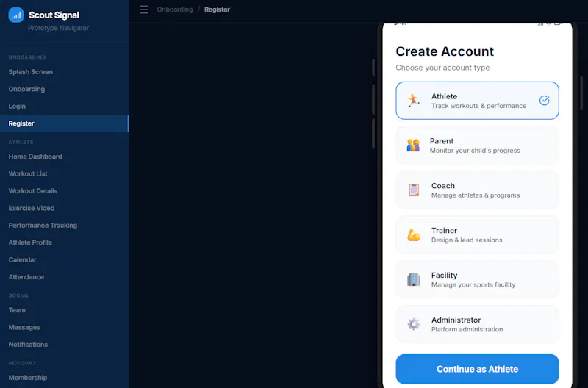Click the Athlete running figure icon
The image size is (588, 388).
coord(414,101)
